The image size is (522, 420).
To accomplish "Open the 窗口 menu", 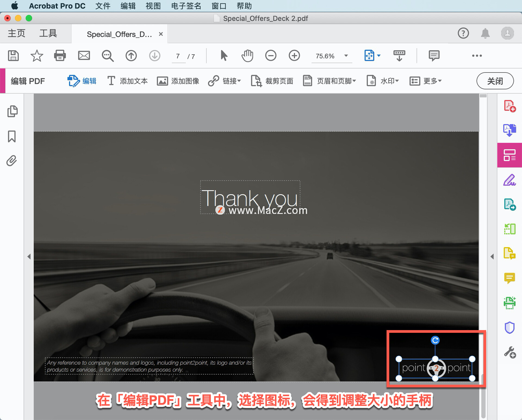I will pos(219,6).
